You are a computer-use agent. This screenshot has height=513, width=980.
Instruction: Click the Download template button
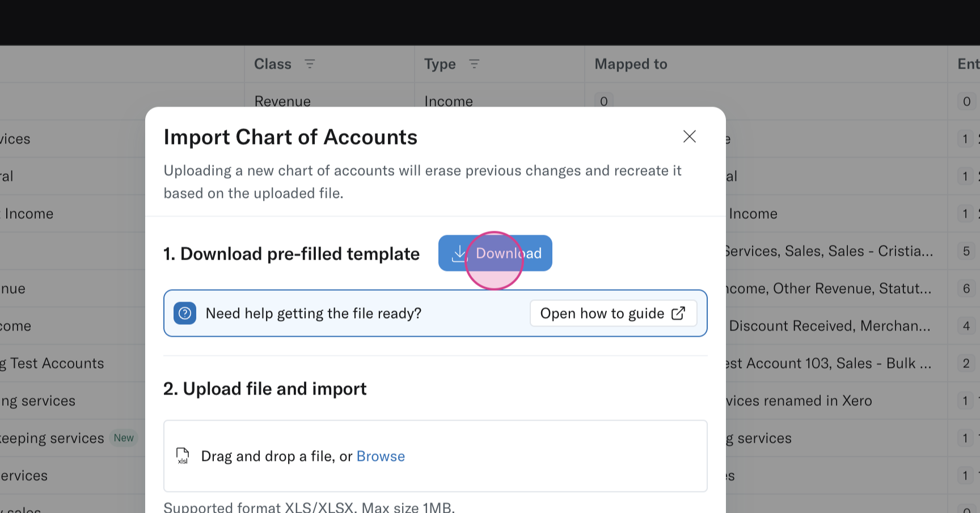495,253
